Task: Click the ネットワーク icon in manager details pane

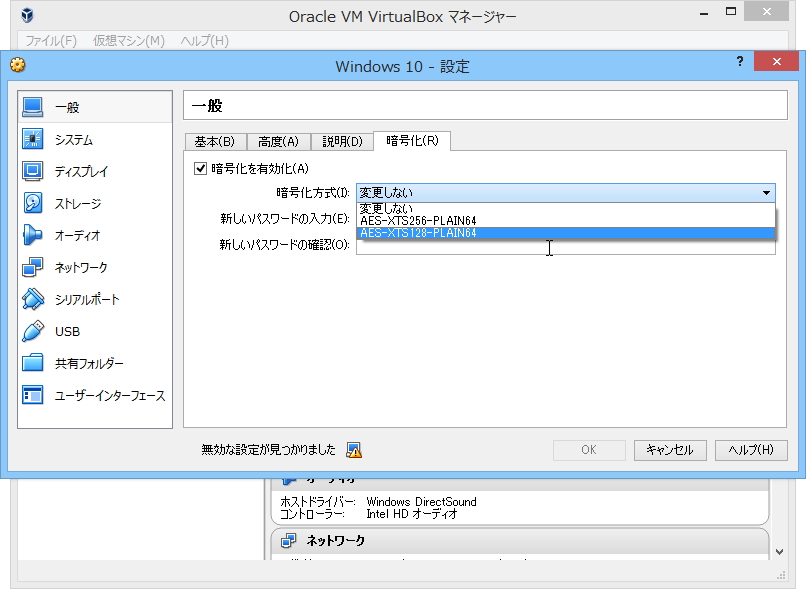Action: tap(288, 541)
